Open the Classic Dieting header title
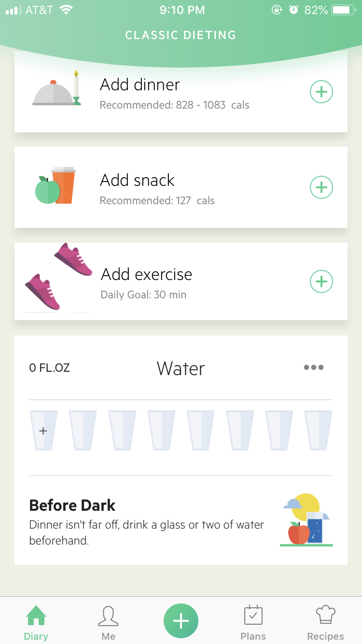The width and height of the screenshot is (362, 644). (x=181, y=35)
